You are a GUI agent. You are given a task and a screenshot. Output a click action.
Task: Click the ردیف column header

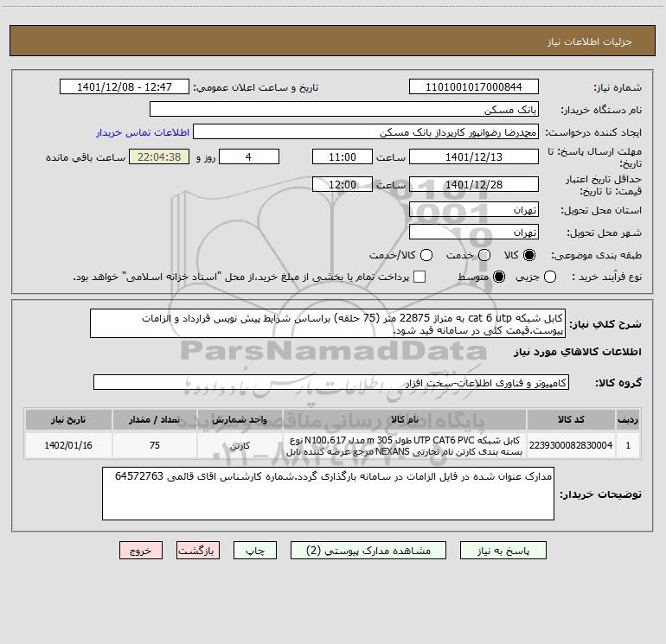(x=628, y=419)
